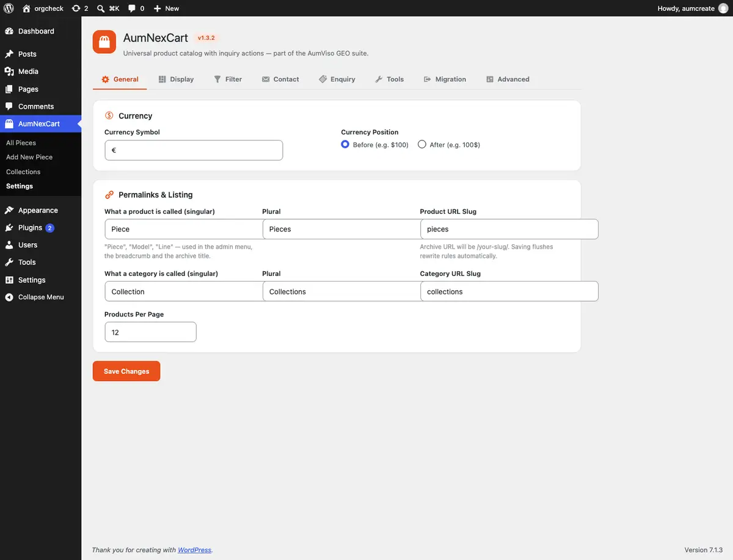Click the Currency Symbol input field

coord(194,150)
